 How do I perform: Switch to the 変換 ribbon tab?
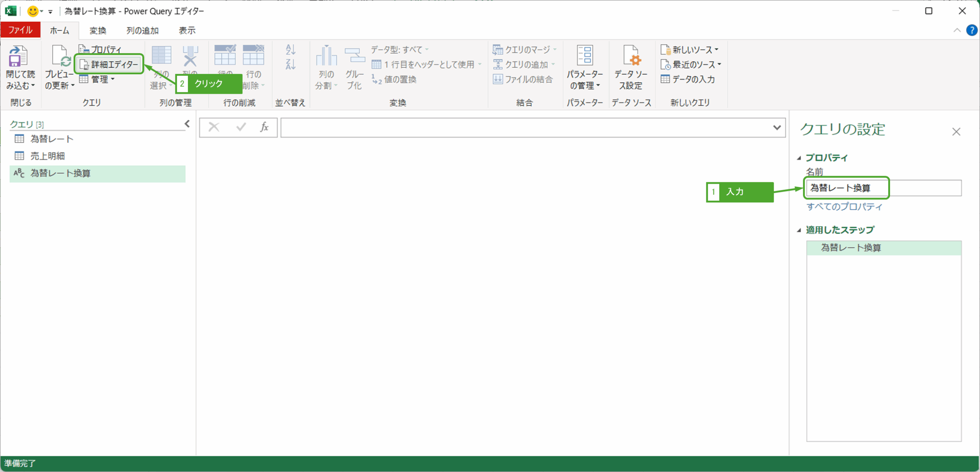[x=98, y=31]
